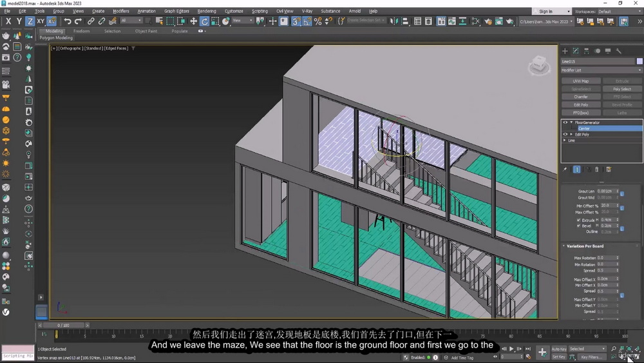Switch to the Object Paint ribbon tab
This screenshot has width=644, height=363.
pos(146,31)
